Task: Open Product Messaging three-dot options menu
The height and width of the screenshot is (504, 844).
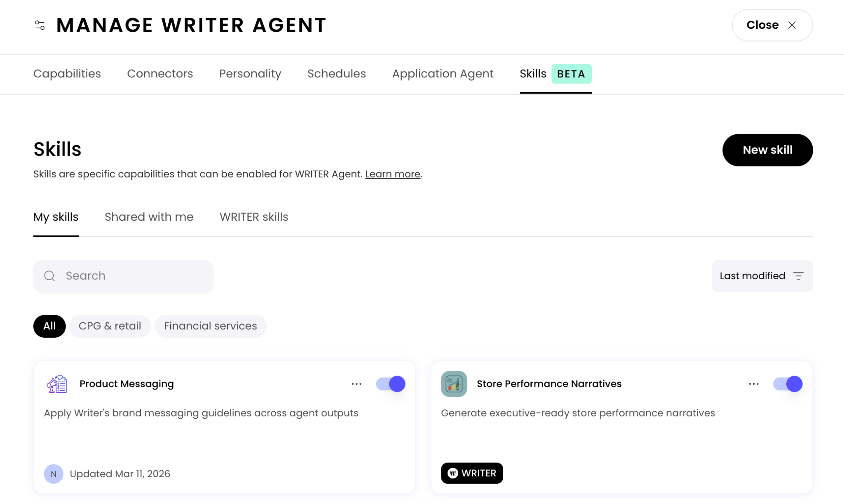Action: [356, 384]
